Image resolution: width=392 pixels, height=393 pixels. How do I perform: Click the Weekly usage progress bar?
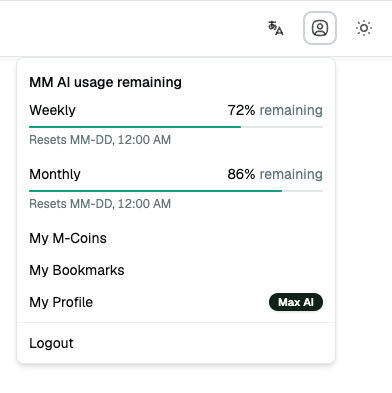pos(176,127)
